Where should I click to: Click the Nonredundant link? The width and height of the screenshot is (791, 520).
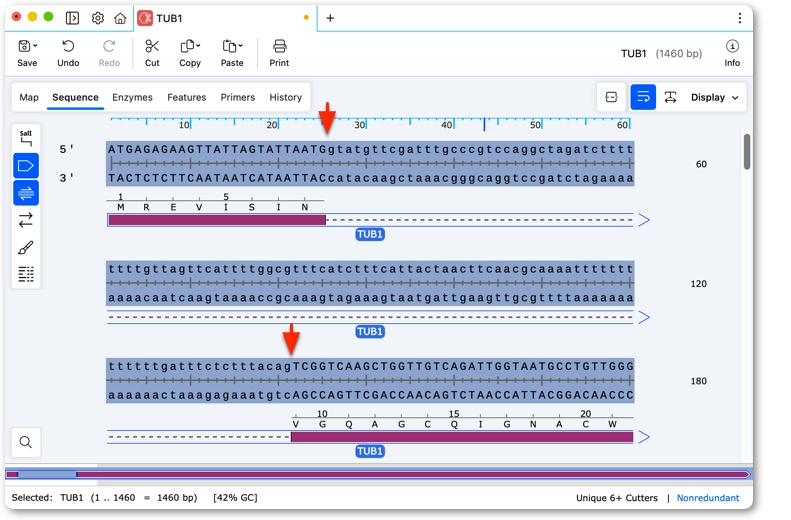708,498
